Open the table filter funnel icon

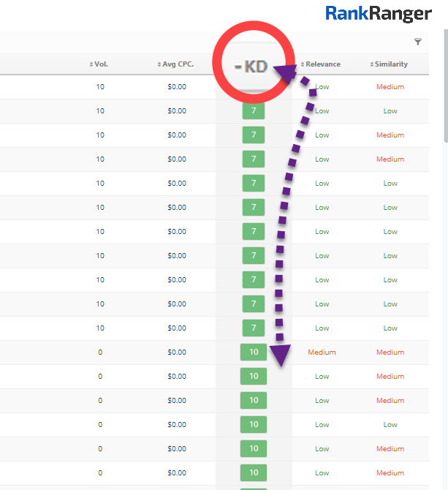click(417, 42)
